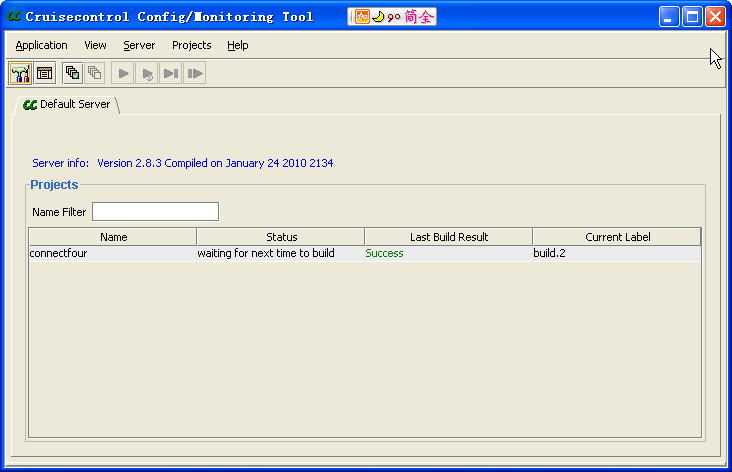Viewport: 732px width, 472px height.
Task: Click the play-with-badge toolbar button
Action: pyautogui.click(x=147, y=73)
